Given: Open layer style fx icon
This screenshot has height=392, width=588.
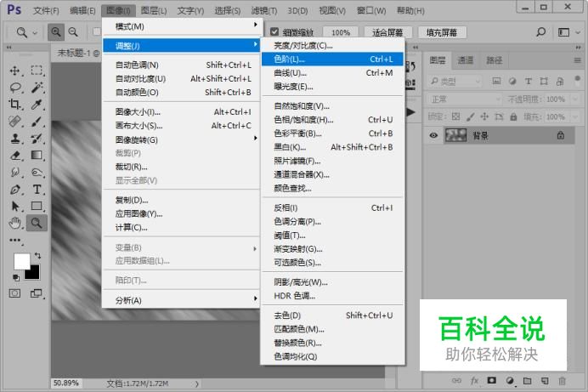Looking at the screenshot, I should pyautogui.click(x=474, y=381).
